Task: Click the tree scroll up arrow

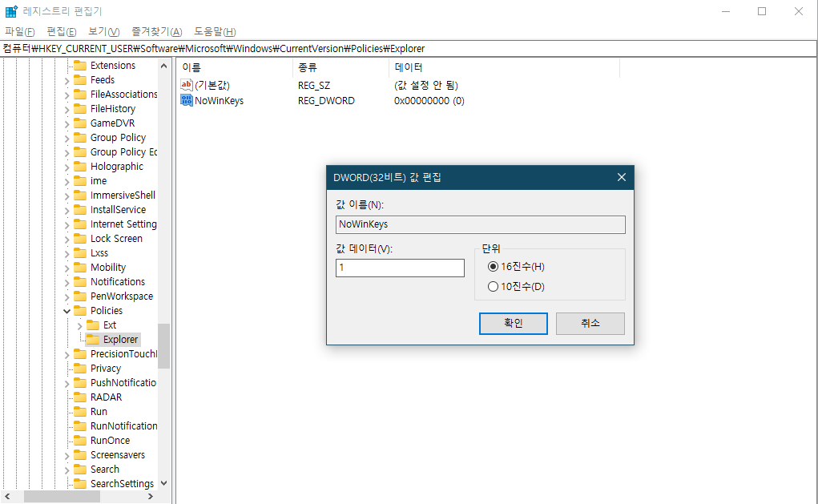Action: coord(163,66)
